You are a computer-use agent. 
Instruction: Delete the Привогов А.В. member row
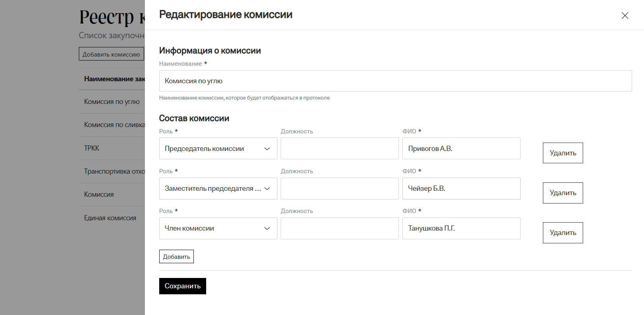coord(562,153)
